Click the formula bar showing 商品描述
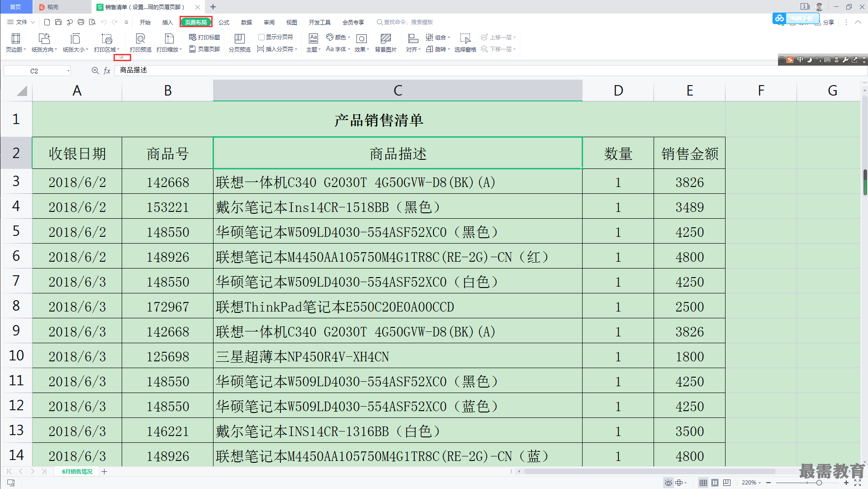The height and width of the screenshot is (489, 868). (x=491, y=71)
